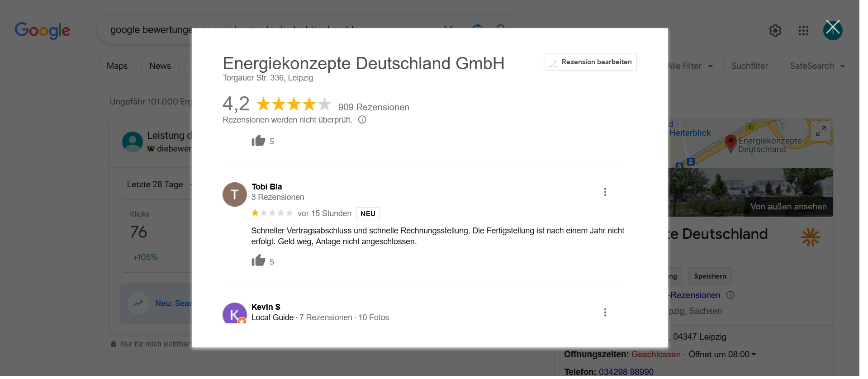Click Tobi Bla's profile avatar
The image size is (868, 379).
click(x=234, y=194)
